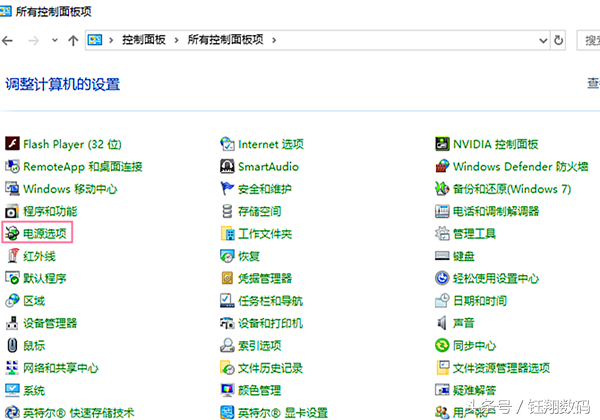The image size is (600, 420).
Task: Open the 网络和共享中心 icon
Action: [x=12, y=368]
